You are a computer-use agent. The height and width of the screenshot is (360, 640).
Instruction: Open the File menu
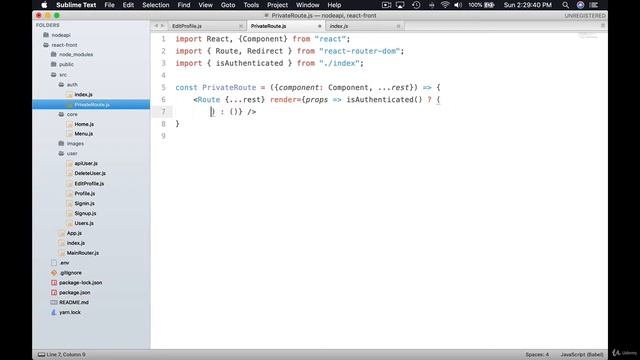[x=109, y=5]
